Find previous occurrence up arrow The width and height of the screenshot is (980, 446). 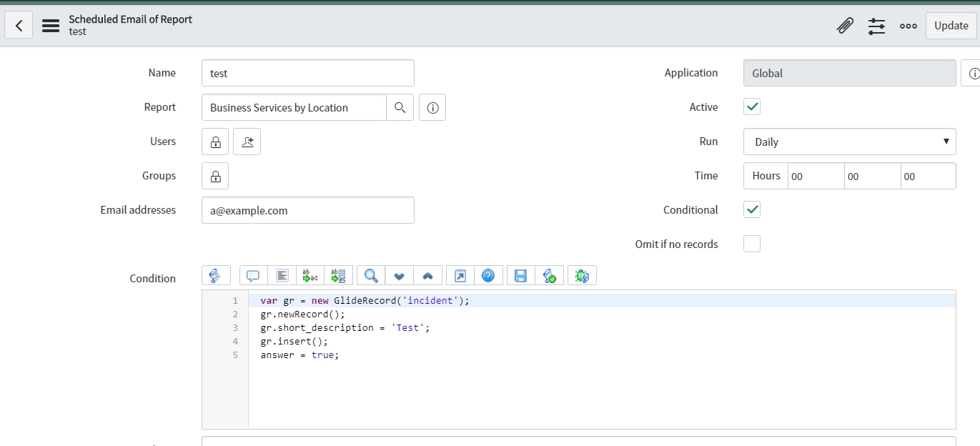(427, 275)
